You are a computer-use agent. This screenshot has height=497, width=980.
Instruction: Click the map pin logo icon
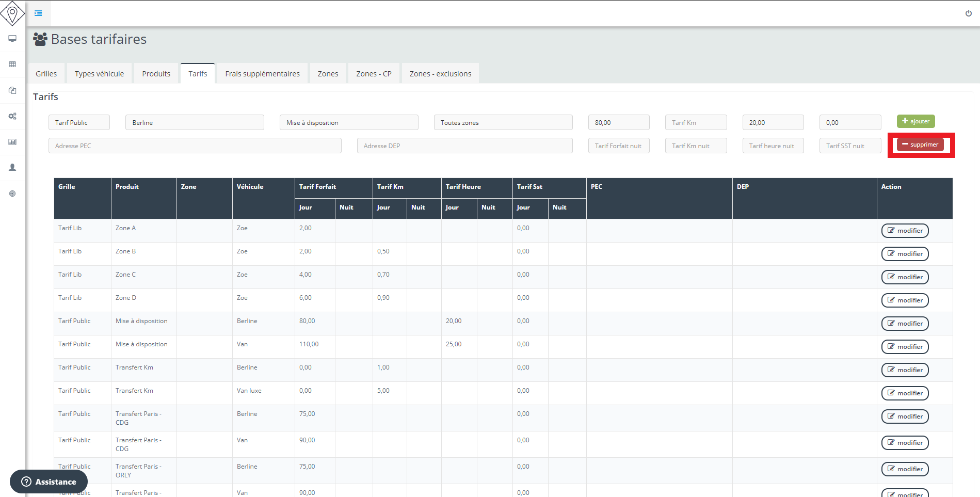12,13
